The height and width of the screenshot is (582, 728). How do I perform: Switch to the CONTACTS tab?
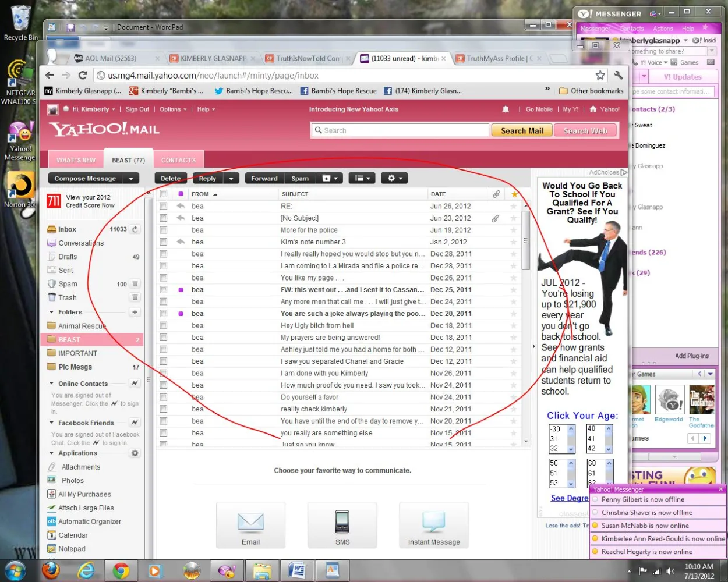click(178, 160)
